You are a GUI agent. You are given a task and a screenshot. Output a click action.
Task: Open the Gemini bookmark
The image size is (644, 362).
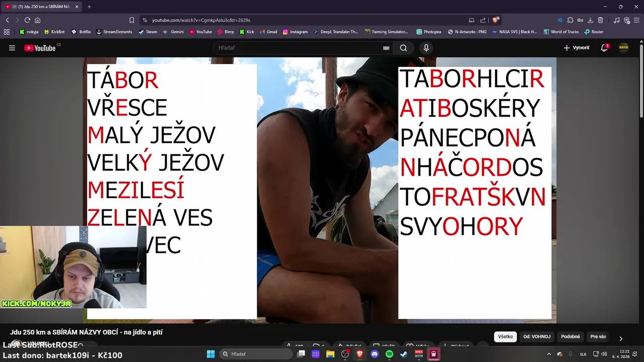(x=173, y=32)
